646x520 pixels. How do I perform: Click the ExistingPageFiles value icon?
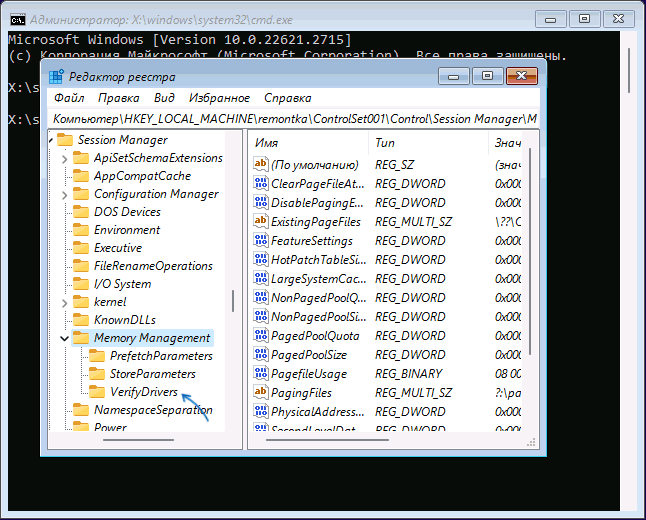point(260,222)
